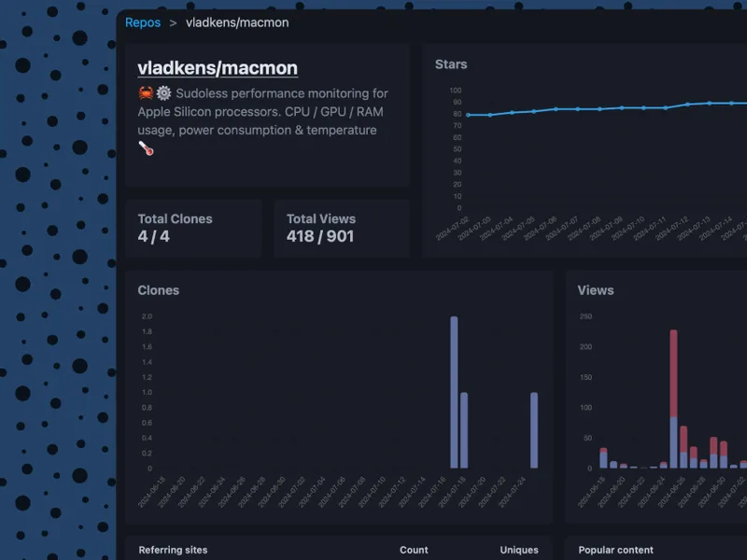Click the crab emoji in the description

coord(146,92)
